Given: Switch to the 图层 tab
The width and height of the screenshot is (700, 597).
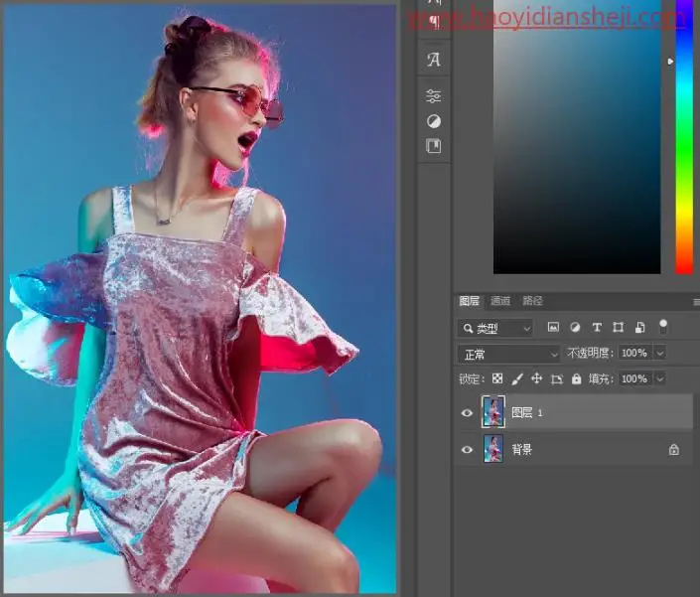Looking at the screenshot, I should (470, 301).
